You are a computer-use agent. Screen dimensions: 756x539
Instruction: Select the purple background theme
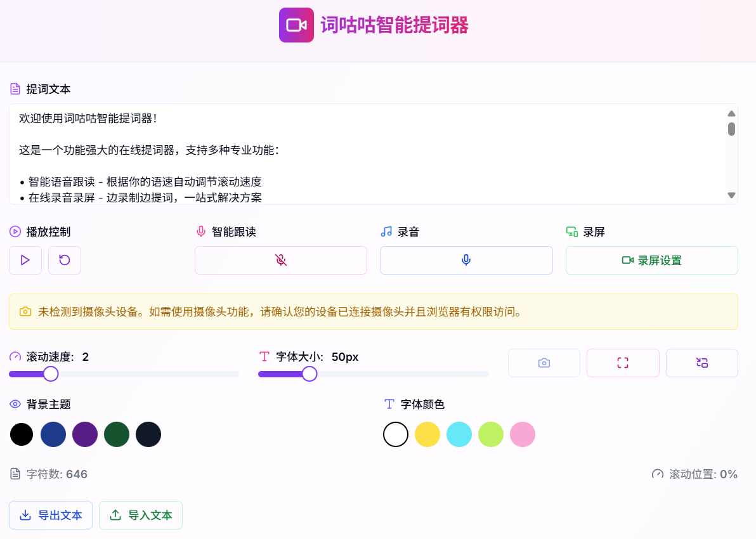(85, 434)
